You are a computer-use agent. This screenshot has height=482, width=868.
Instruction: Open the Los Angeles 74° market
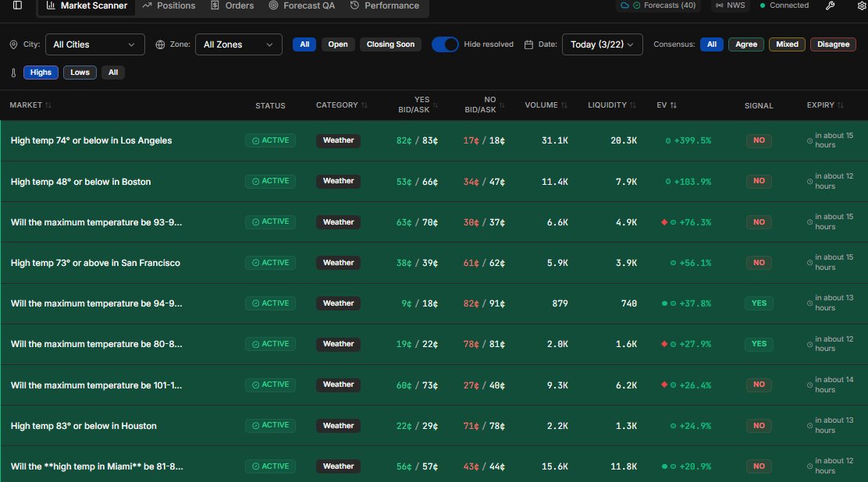tap(91, 140)
